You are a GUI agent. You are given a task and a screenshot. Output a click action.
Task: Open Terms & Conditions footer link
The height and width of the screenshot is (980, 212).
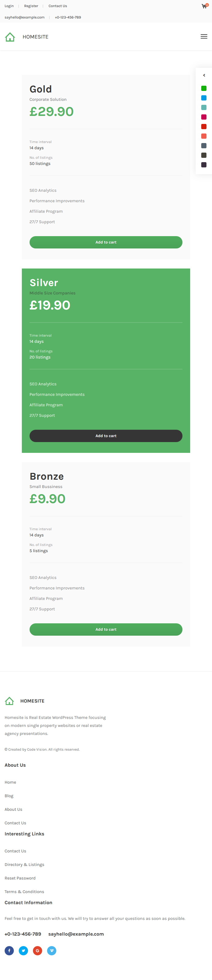coord(24,891)
